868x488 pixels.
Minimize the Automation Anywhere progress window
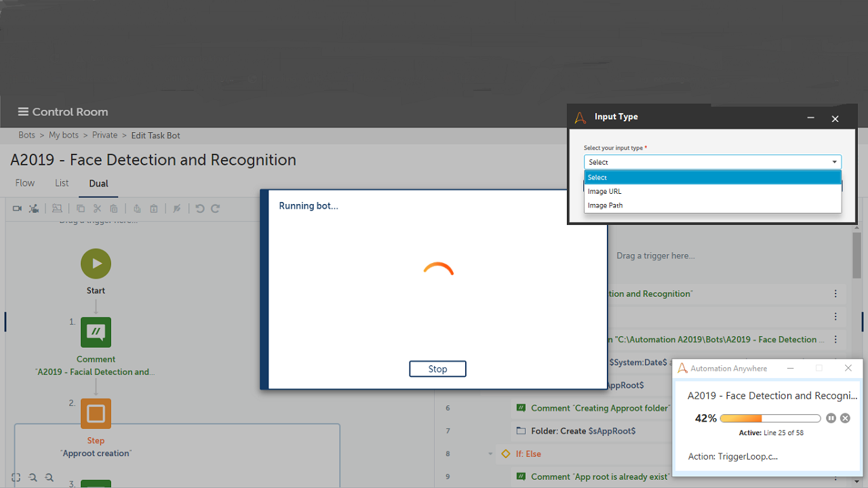point(791,368)
